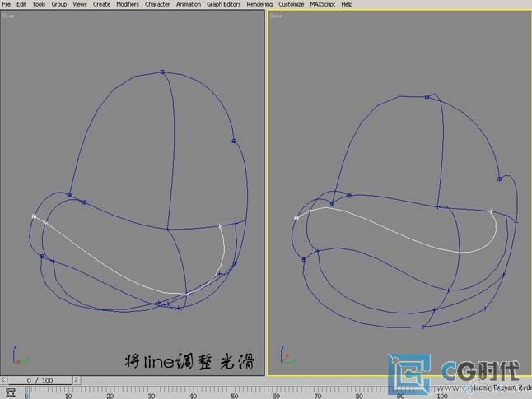The width and height of the screenshot is (532, 399).
Task: Open the Views menu
Action: 80,4
